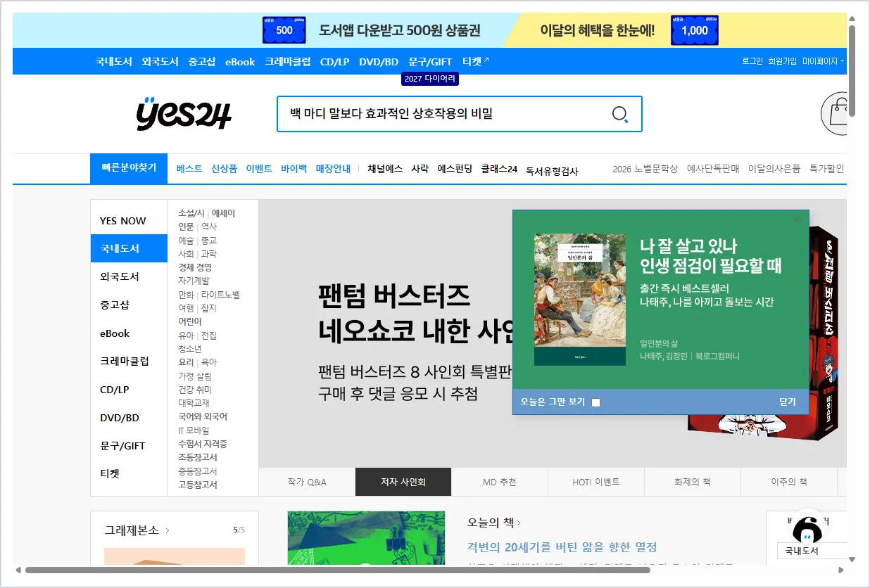Open 국내도서 in top blue menu

coord(114,61)
